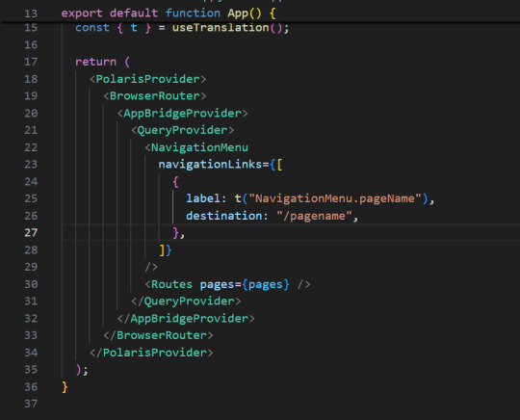
Task: Click the 'useTranslation' function call
Action: (x=221, y=28)
